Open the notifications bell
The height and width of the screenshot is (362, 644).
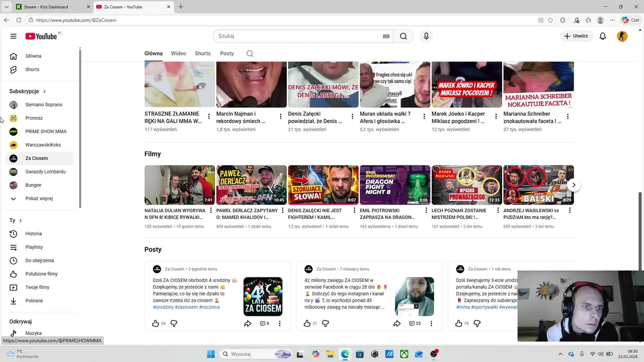click(x=603, y=36)
